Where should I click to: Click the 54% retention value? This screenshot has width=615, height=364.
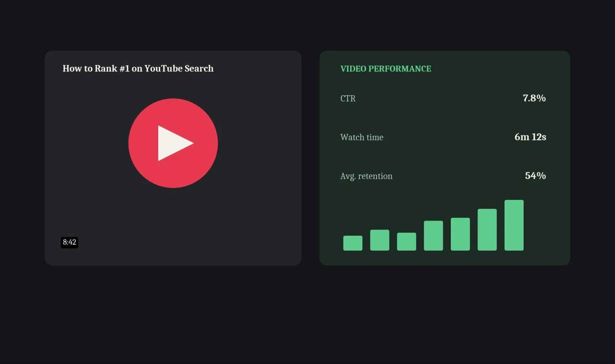535,175
